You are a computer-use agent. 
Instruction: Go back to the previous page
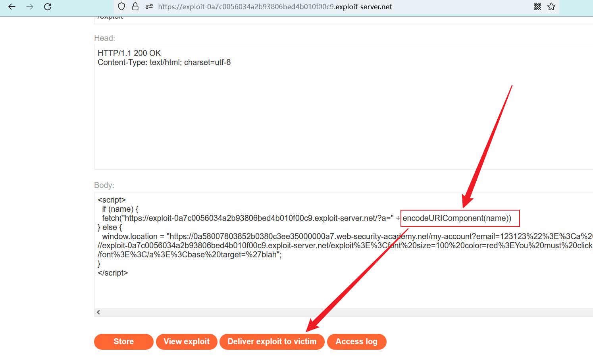[x=12, y=7]
